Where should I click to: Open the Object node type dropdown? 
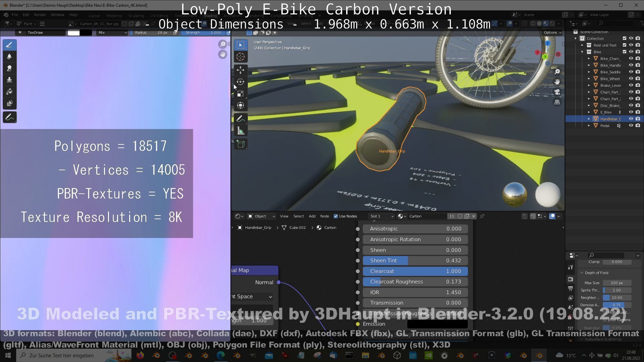261,216
